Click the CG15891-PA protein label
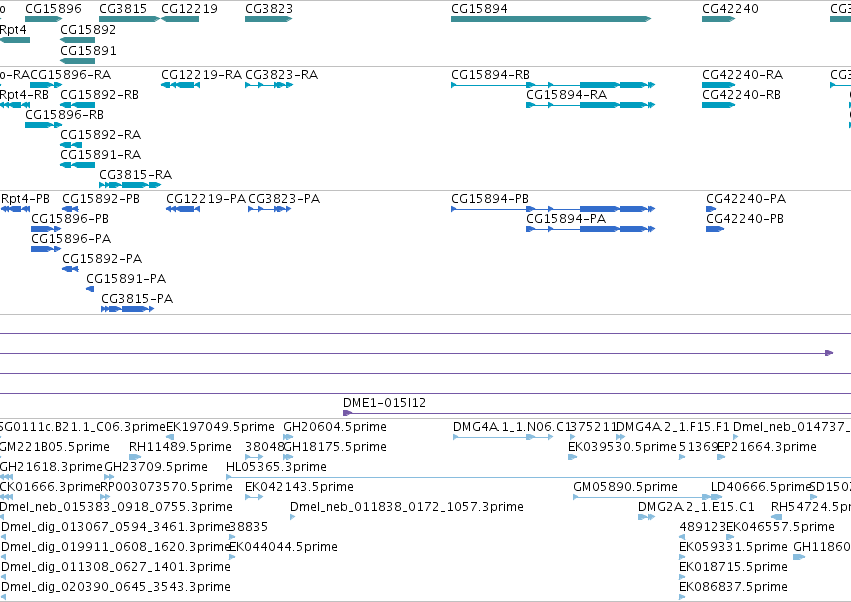 [x=126, y=278]
